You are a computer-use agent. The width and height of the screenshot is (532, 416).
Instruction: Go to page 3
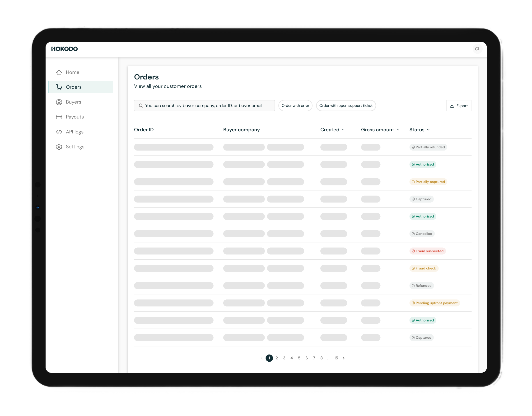coord(284,358)
